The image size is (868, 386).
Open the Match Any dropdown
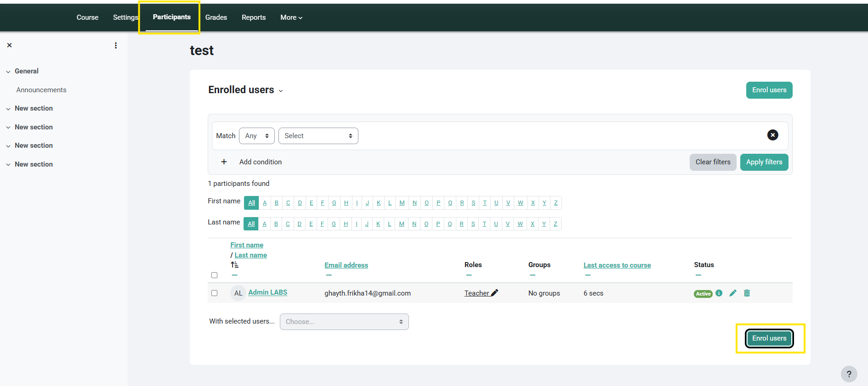coord(256,136)
